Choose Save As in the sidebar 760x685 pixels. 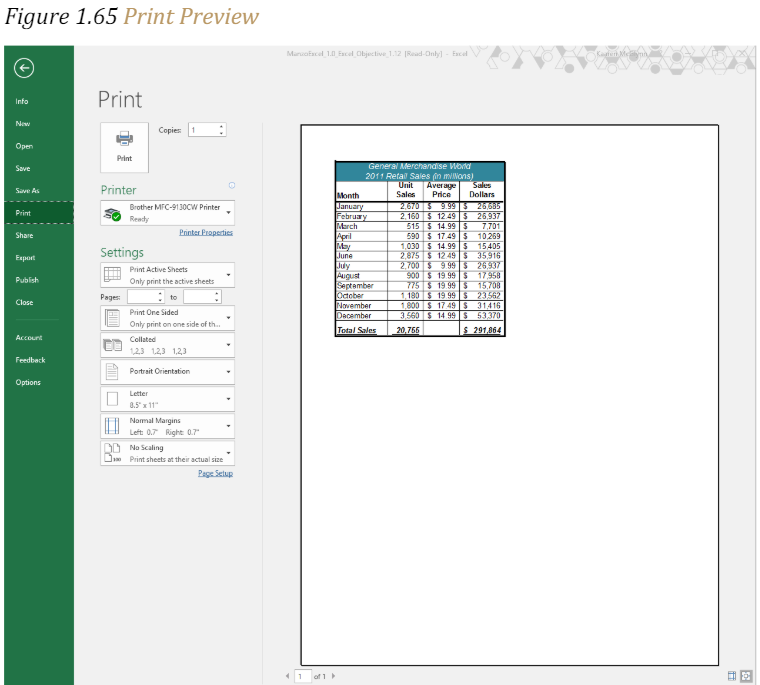27,191
